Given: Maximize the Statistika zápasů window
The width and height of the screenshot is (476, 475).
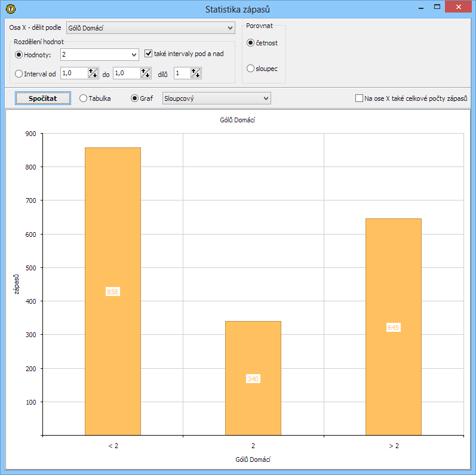Looking at the screenshot, I should click(437, 7).
